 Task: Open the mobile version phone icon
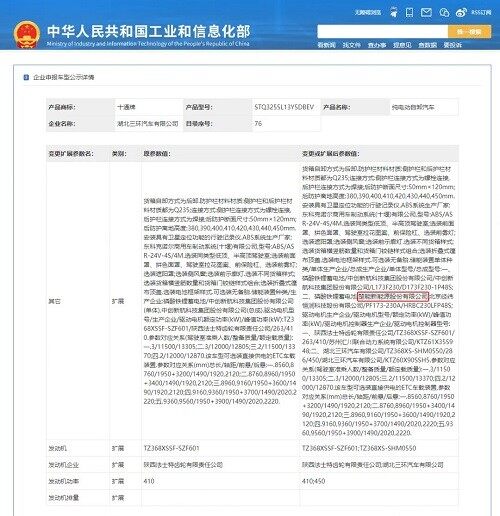coord(409,13)
